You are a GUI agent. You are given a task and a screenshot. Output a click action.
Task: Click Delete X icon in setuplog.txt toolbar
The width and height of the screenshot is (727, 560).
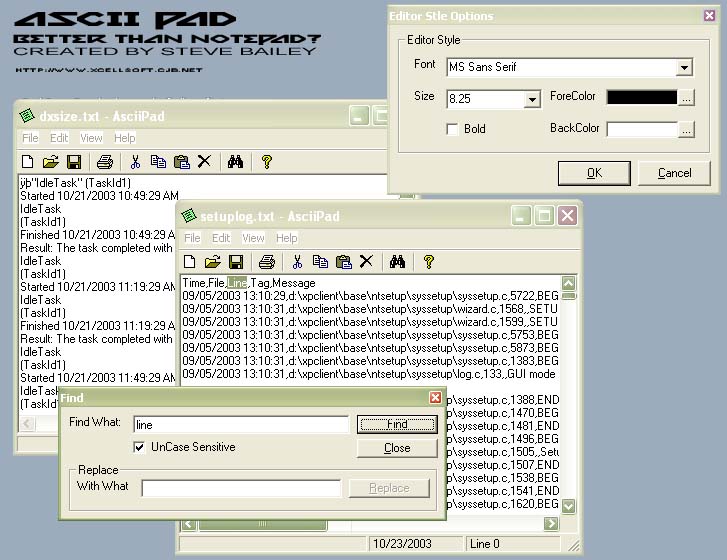point(366,262)
